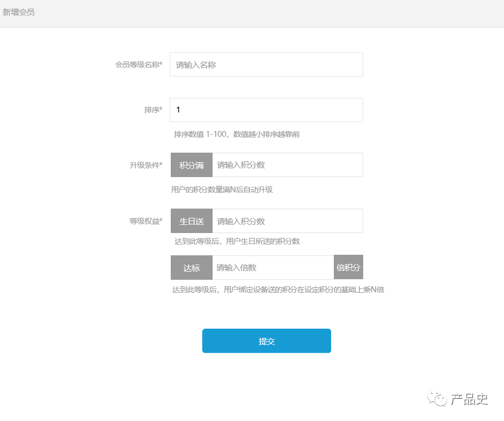504x421 pixels.
Task: Click the 排序* field label
Action: pos(153,110)
